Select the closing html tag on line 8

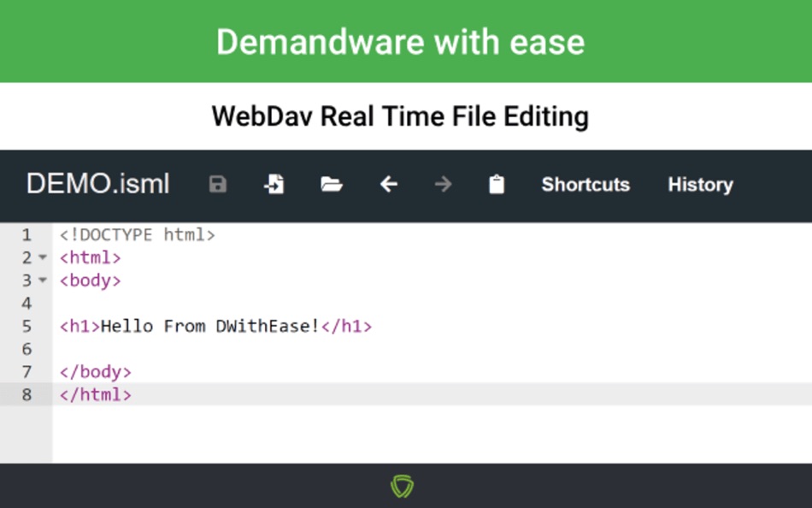94,394
